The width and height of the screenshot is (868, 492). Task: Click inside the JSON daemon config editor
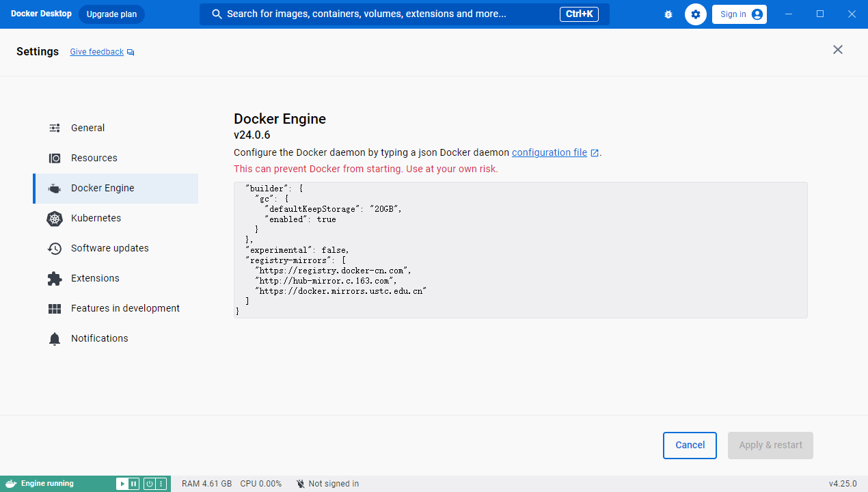point(521,250)
